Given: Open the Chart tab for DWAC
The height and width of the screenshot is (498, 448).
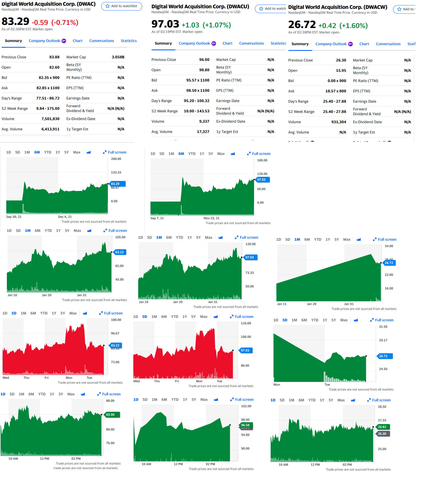Looking at the screenshot, I should (x=78, y=41).
